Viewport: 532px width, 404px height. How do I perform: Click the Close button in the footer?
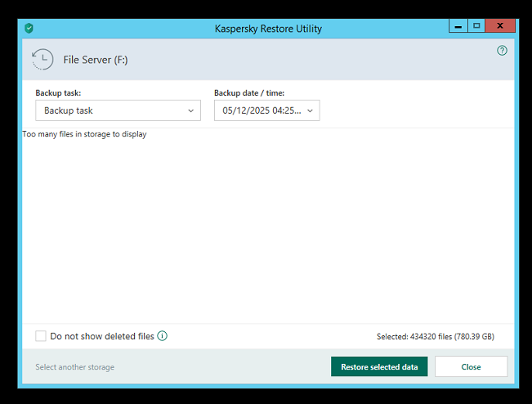[x=471, y=366]
